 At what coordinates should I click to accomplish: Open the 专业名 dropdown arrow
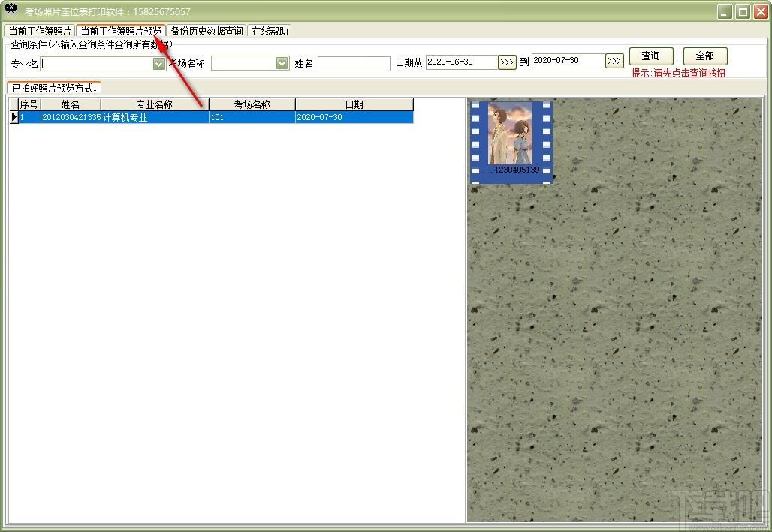(x=158, y=64)
